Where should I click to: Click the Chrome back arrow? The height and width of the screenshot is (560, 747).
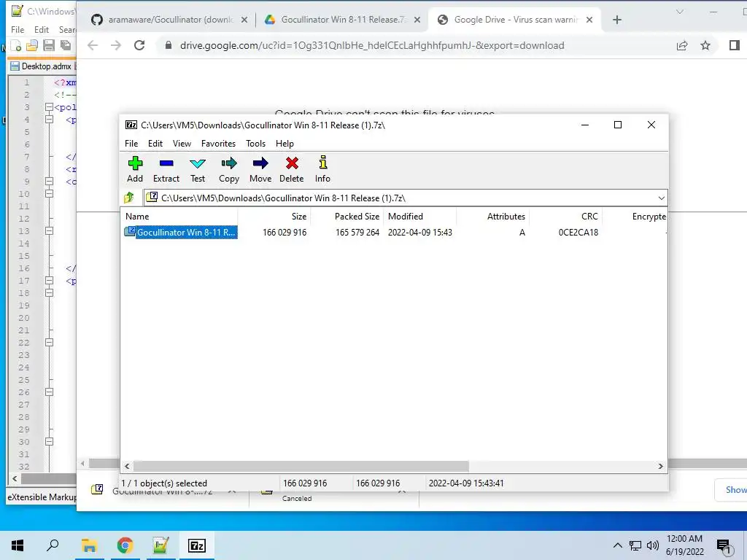[93, 45]
